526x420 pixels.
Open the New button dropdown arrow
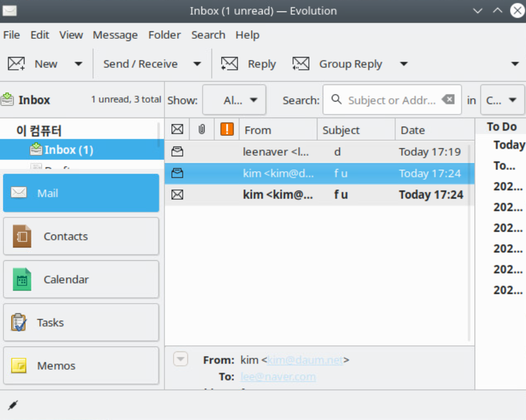click(78, 64)
